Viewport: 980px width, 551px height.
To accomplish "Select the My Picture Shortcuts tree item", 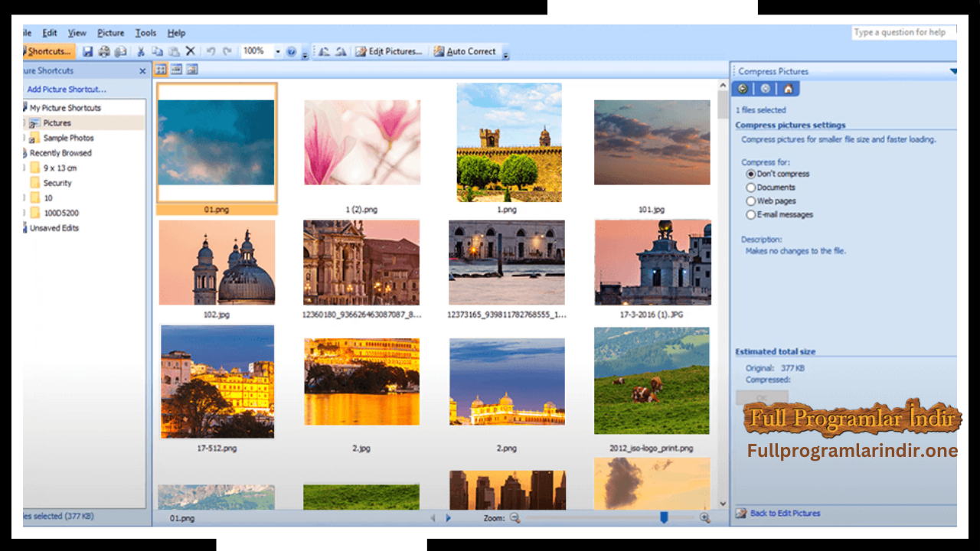I will (x=65, y=108).
